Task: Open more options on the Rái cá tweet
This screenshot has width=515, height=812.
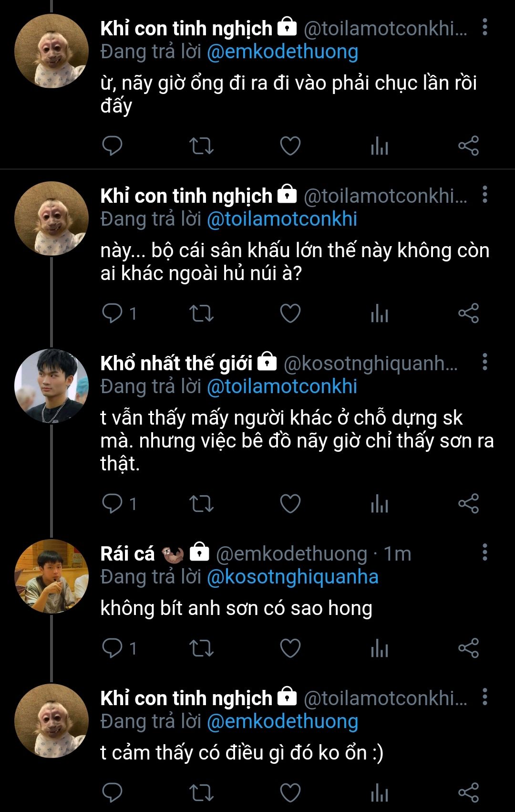Action: 484,552
